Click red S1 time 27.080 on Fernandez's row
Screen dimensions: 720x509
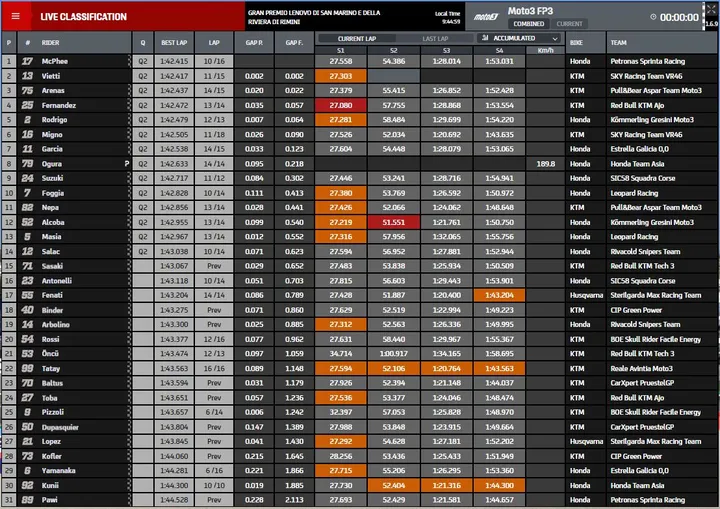pyautogui.click(x=341, y=105)
